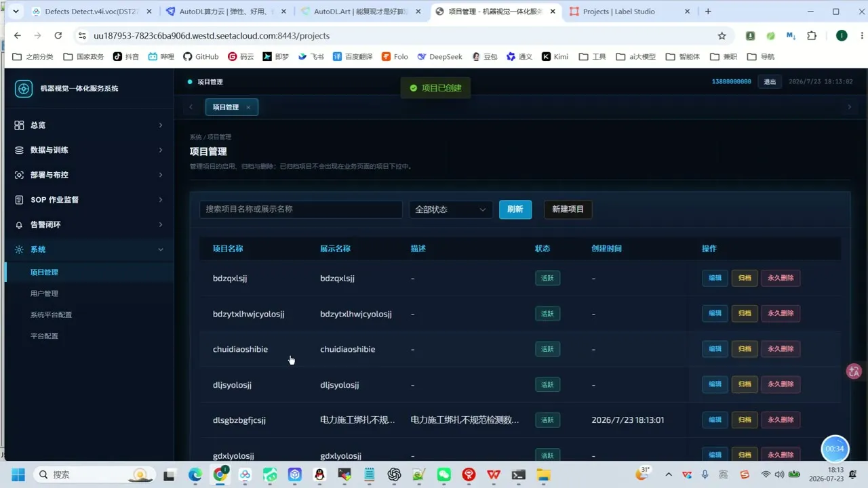The image size is (868, 488).
Task: Open the terminal icon in taskbar
Action: click(518, 474)
